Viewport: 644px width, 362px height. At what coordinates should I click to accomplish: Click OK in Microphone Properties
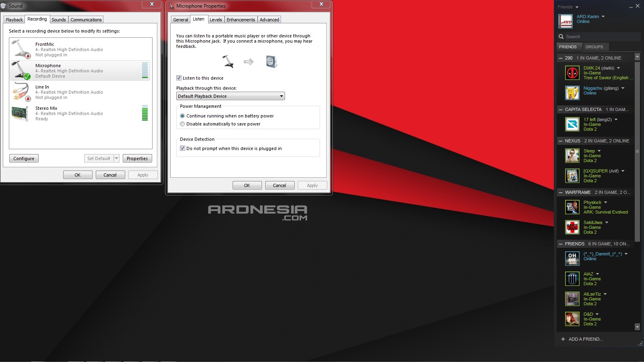click(247, 185)
